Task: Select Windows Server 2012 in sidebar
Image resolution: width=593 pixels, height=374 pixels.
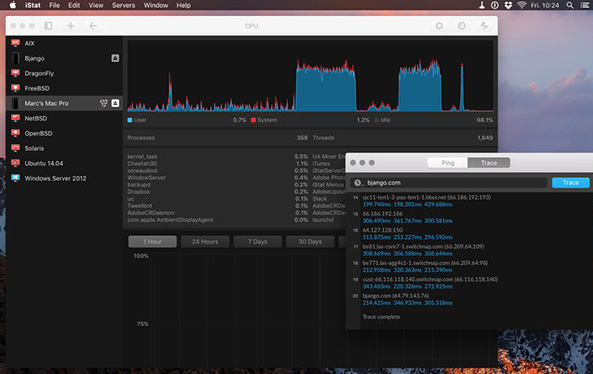Action: pyautogui.click(x=64, y=178)
